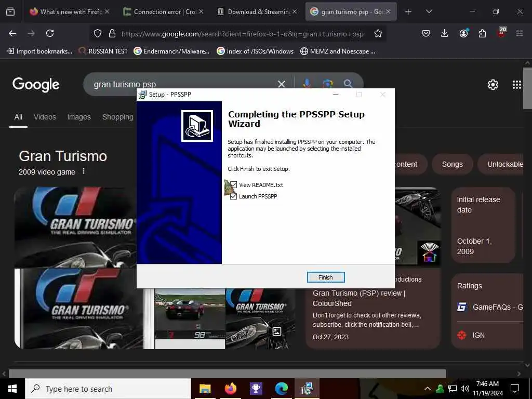
Task: Open MEMZ and Noescape bookmark
Action: [x=338, y=51]
